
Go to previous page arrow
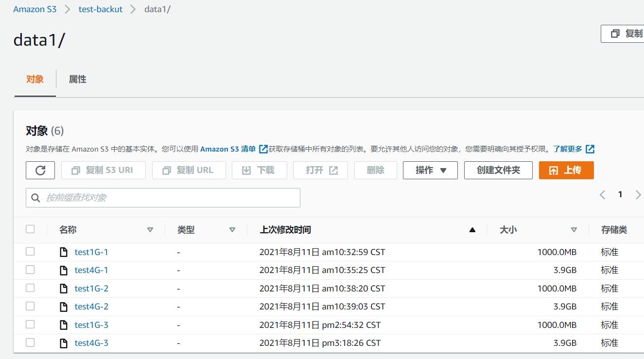pyautogui.click(x=602, y=195)
